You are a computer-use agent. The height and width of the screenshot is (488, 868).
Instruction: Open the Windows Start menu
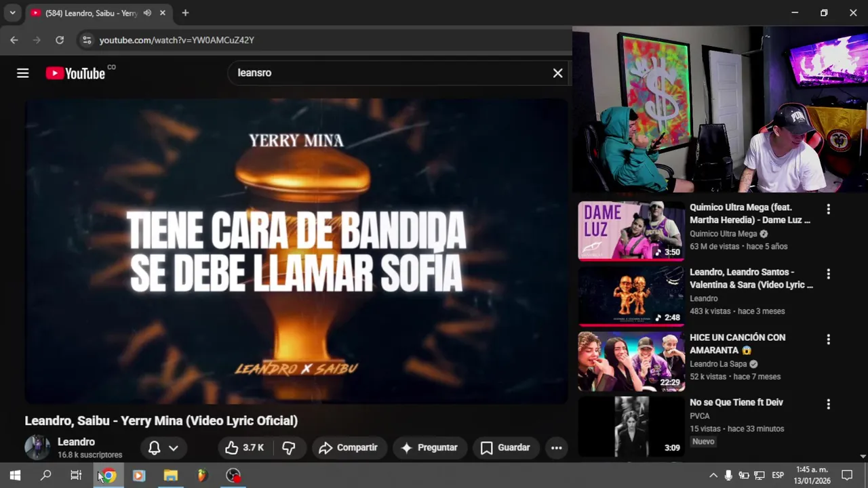[x=15, y=475]
